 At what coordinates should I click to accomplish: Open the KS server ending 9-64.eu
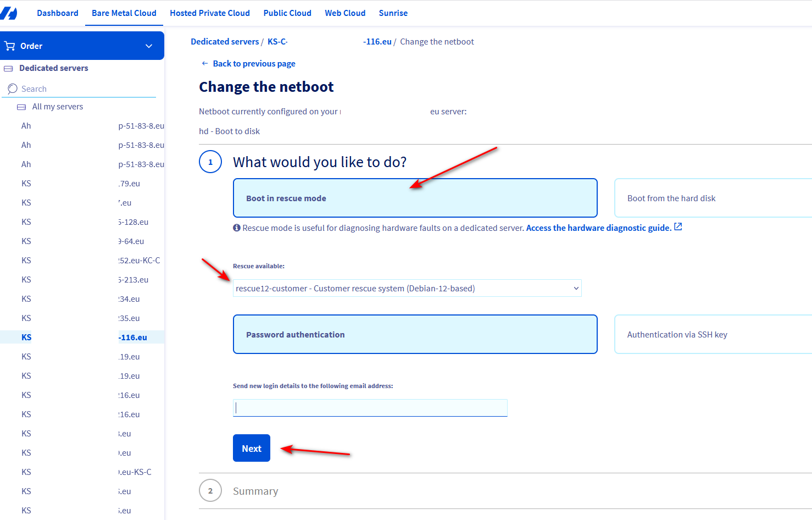click(x=82, y=241)
